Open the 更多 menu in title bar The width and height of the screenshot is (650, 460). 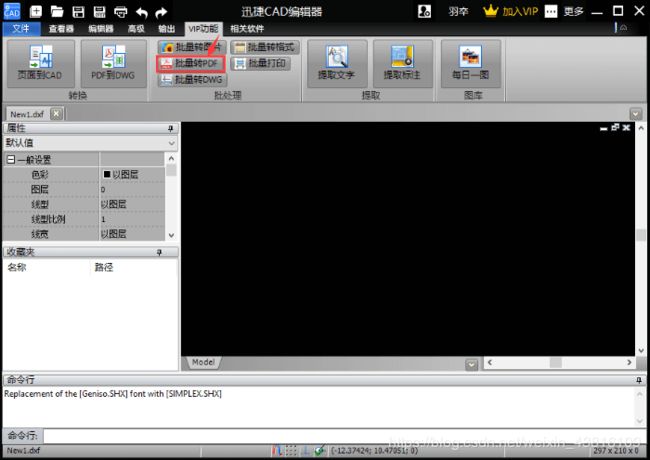pyautogui.click(x=574, y=11)
